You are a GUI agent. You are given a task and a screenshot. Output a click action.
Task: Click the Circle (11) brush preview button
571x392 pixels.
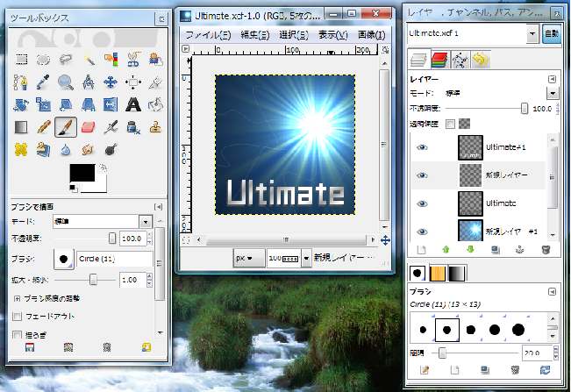[64, 259]
